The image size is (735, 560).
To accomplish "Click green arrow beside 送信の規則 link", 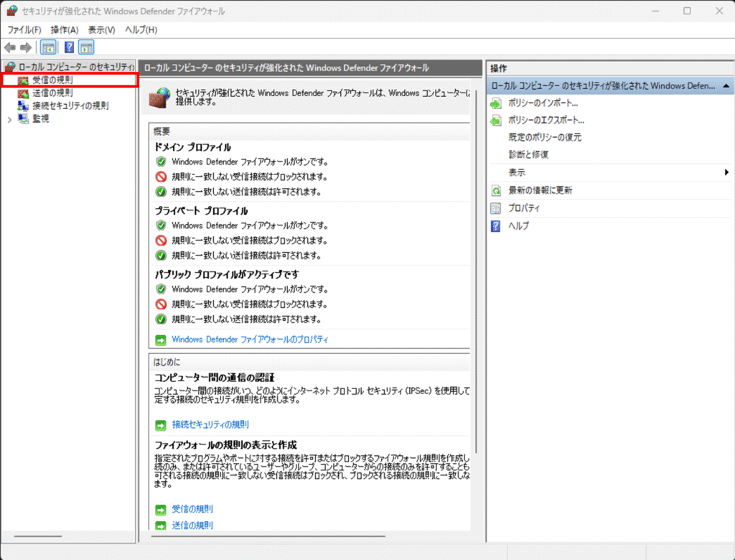I will click(x=161, y=526).
